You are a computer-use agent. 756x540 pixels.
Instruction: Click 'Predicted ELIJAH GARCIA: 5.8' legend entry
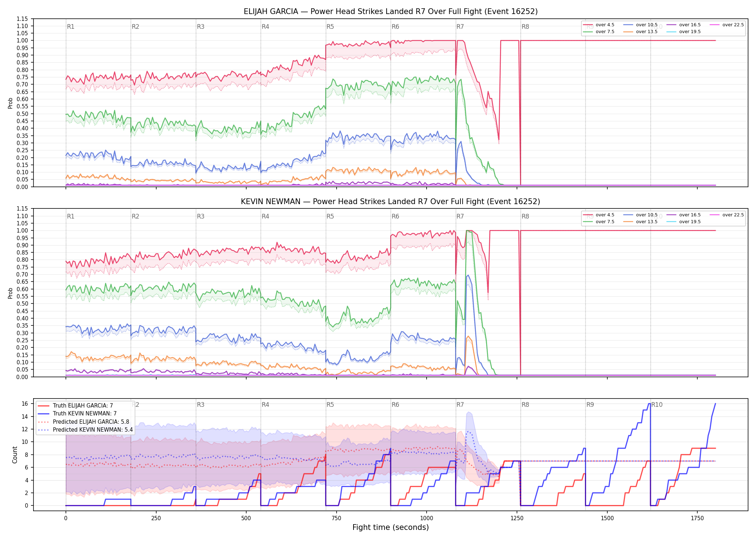tap(84, 422)
